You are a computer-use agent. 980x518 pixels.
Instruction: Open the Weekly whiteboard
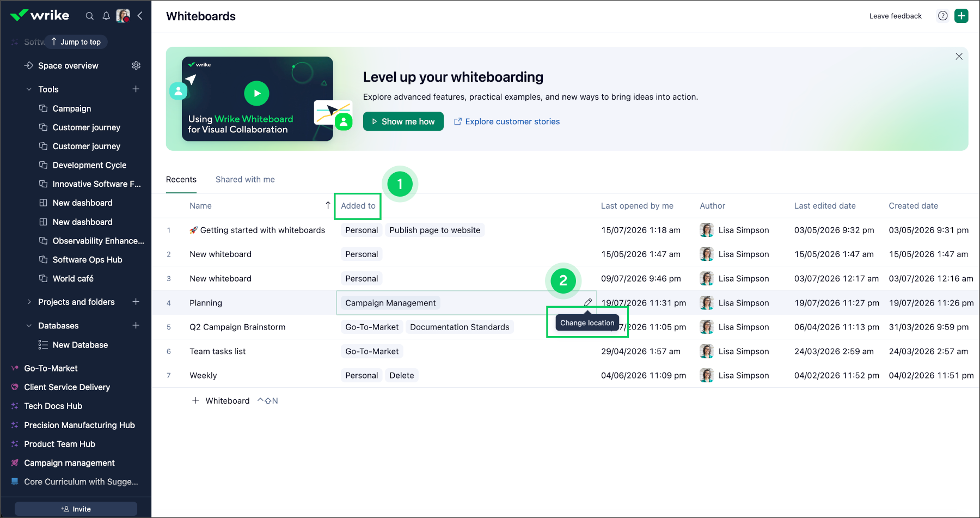point(203,375)
